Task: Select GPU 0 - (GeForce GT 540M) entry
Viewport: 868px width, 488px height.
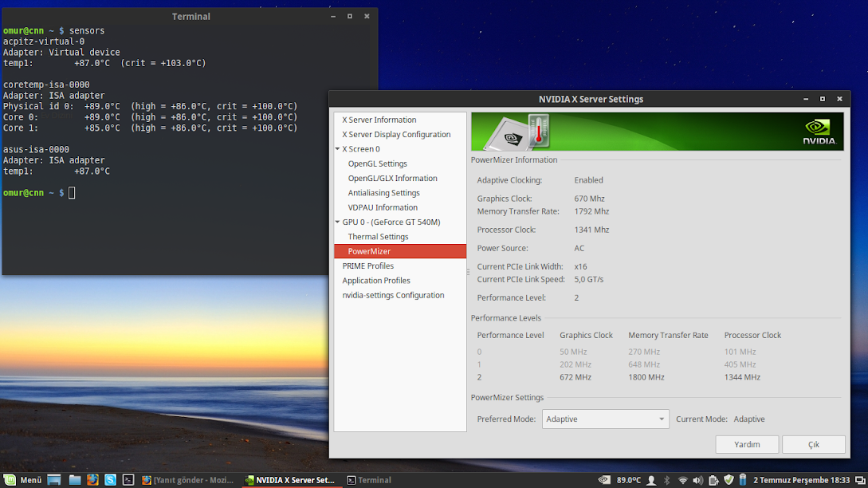Action: click(391, 222)
